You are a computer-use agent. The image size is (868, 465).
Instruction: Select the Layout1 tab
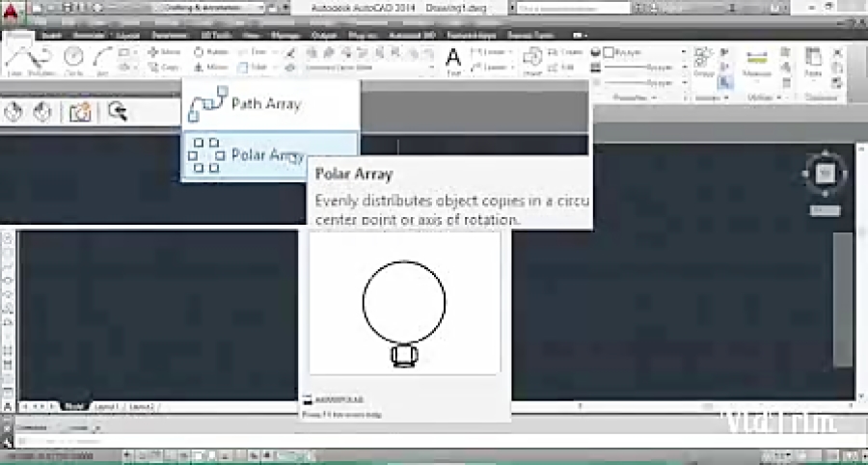[106, 406]
